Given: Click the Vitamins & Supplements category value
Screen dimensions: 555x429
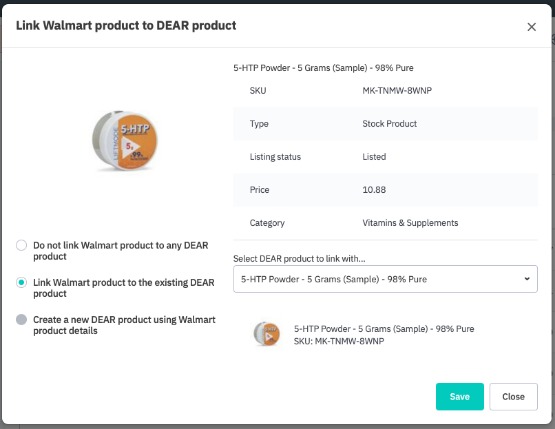Looking at the screenshot, I should click(x=410, y=223).
